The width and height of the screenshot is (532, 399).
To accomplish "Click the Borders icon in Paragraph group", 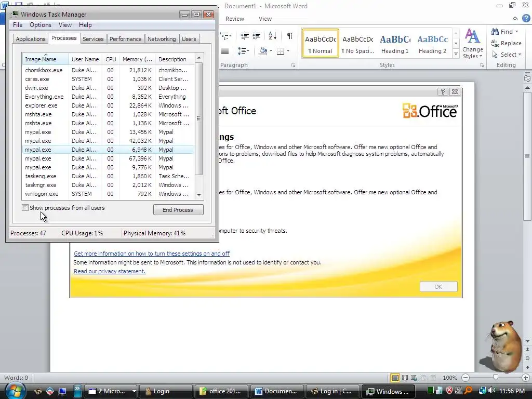I will [x=280, y=51].
